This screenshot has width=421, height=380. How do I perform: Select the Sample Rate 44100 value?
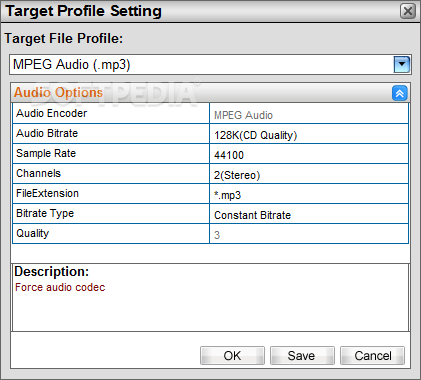click(309, 154)
